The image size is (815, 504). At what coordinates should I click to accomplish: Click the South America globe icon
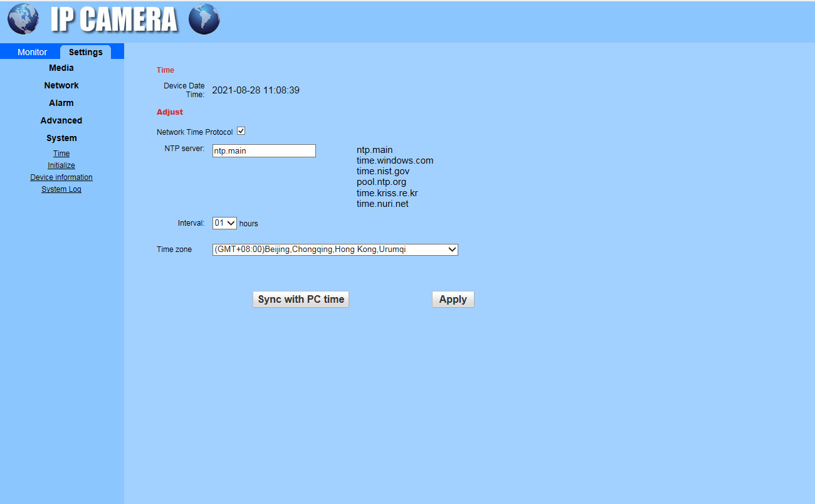204,19
